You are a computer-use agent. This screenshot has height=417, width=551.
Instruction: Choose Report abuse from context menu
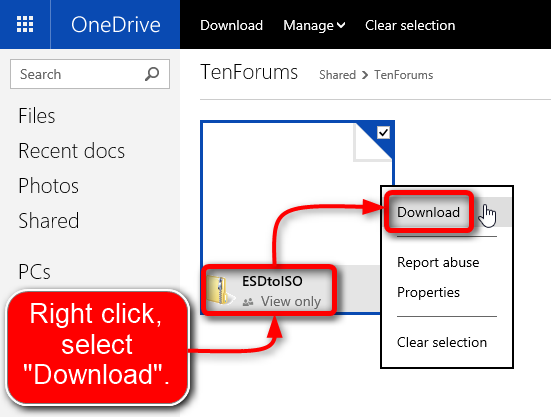438,262
